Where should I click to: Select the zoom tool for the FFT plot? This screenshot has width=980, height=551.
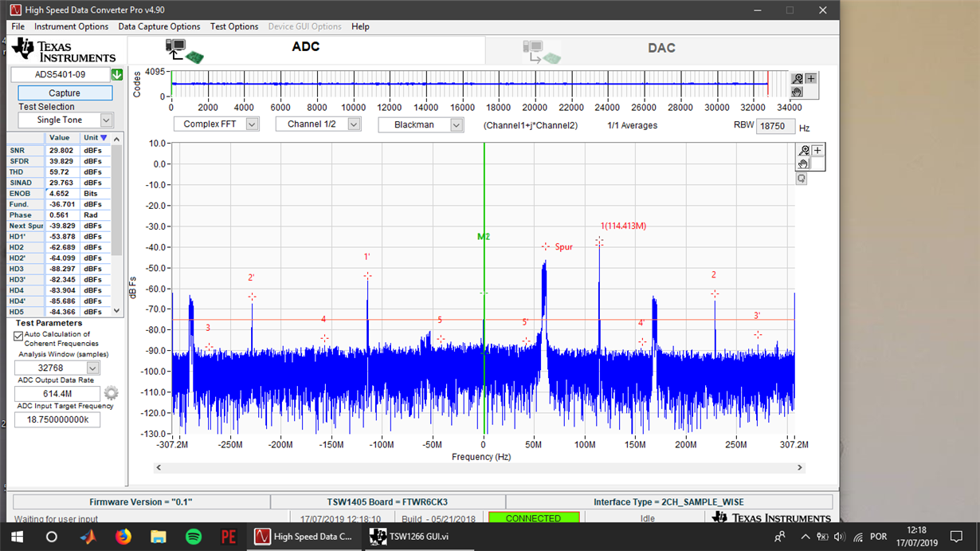point(804,151)
